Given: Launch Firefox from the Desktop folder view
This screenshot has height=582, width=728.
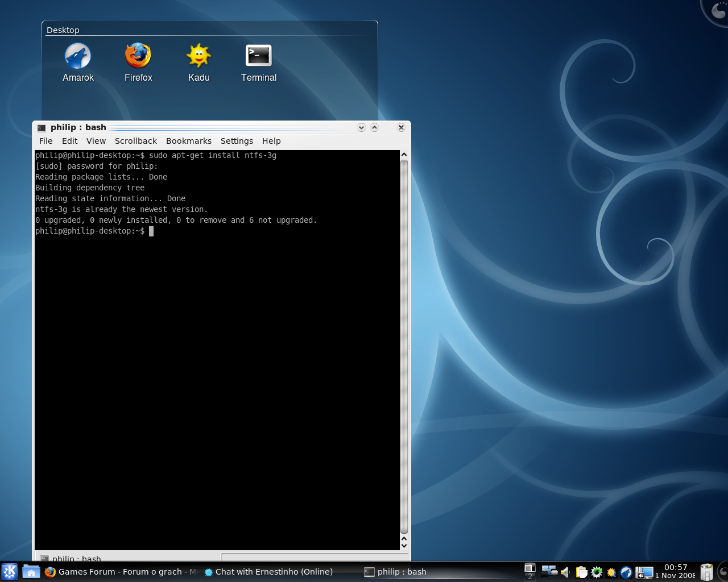Looking at the screenshot, I should 138,57.
